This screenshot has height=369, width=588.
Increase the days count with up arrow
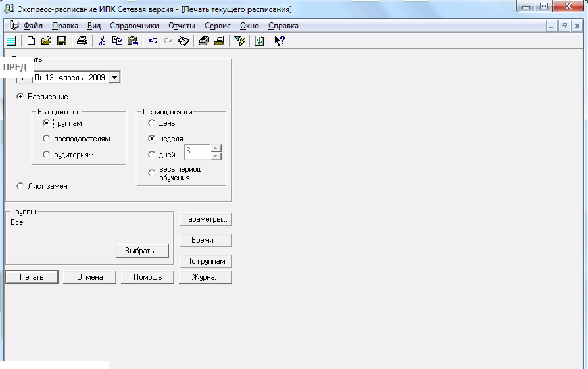(x=216, y=148)
